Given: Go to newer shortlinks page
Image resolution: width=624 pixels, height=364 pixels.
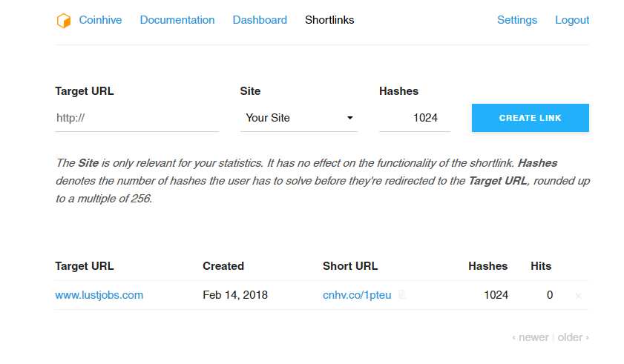Looking at the screenshot, I should tap(531, 337).
